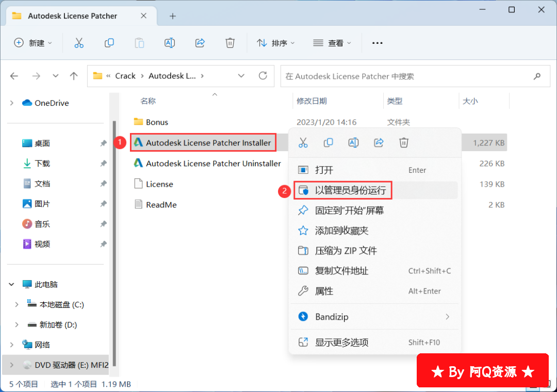Go back with the left arrow
557x392 pixels.
point(14,76)
